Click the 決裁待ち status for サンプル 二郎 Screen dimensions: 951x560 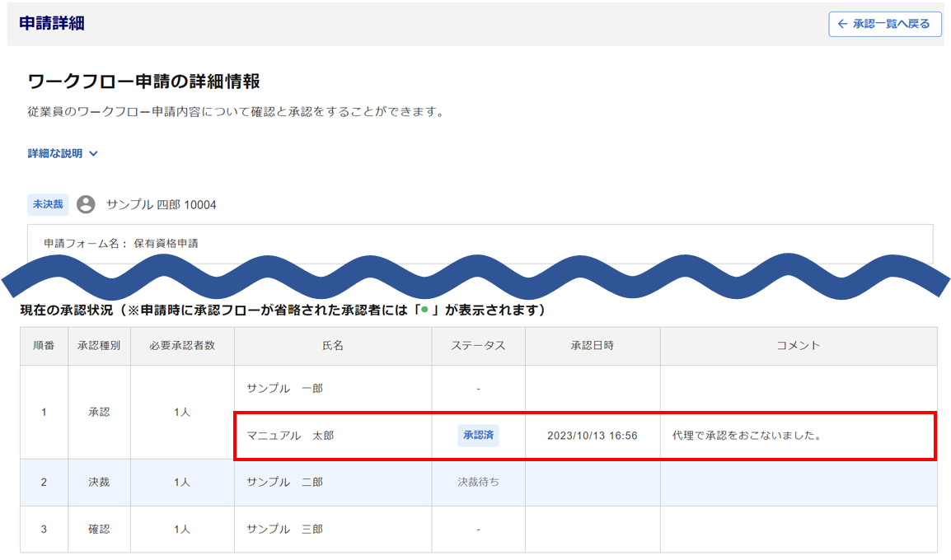478,482
